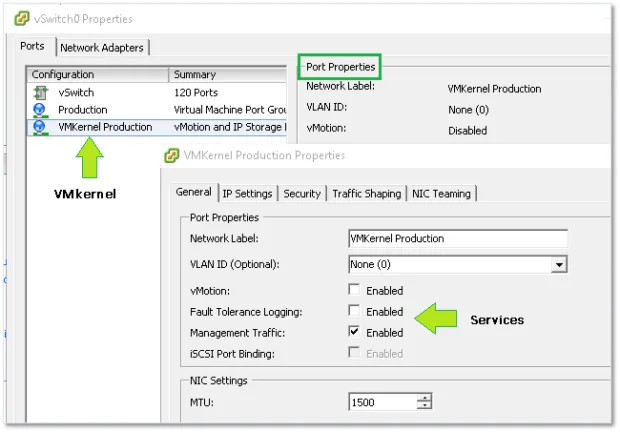Open the Network Adapters tab
620x432 pixels.
pos(102,48)
